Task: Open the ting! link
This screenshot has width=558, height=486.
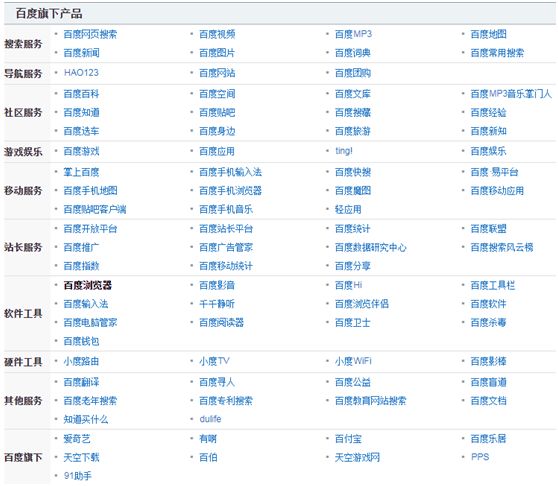Action: pyautogui.click(x=344, y=151)
